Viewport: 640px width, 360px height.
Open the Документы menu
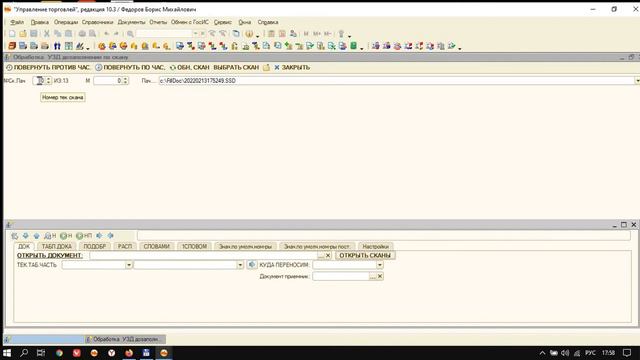131,22
